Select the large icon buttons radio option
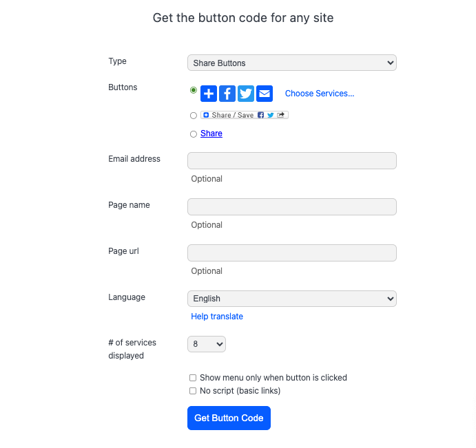476x448 pixels. point(194,90)
